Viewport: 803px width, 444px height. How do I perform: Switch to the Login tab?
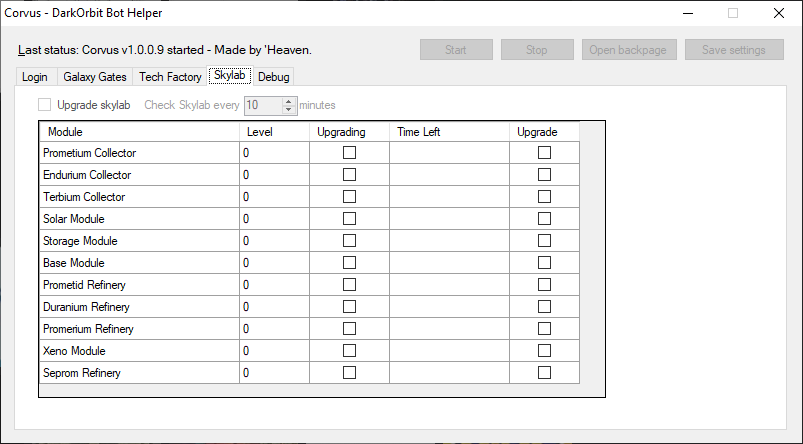(35, 77)
